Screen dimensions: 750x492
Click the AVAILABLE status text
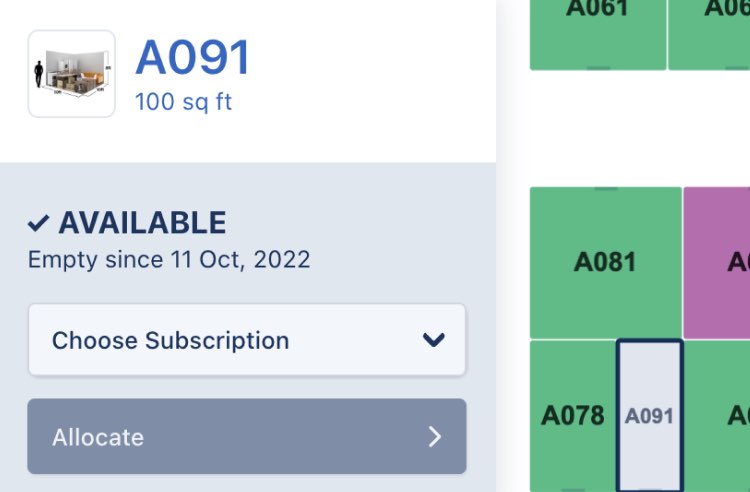pyautogui.click(x=142, y=222)
